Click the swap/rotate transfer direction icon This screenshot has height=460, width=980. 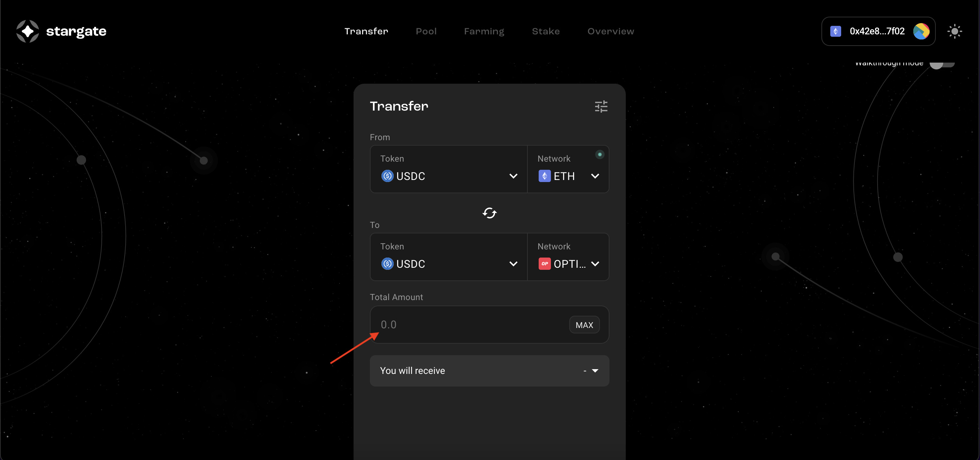tap(489, 213)
